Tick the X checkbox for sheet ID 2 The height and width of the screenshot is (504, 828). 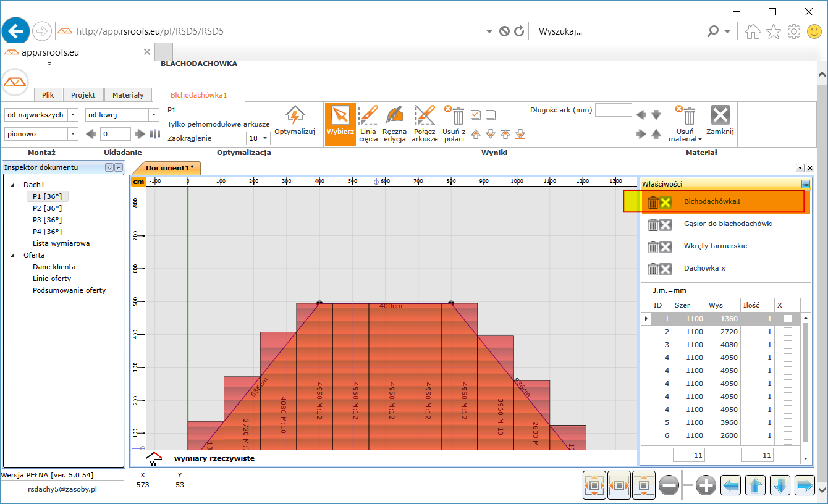tap(787, 332)
